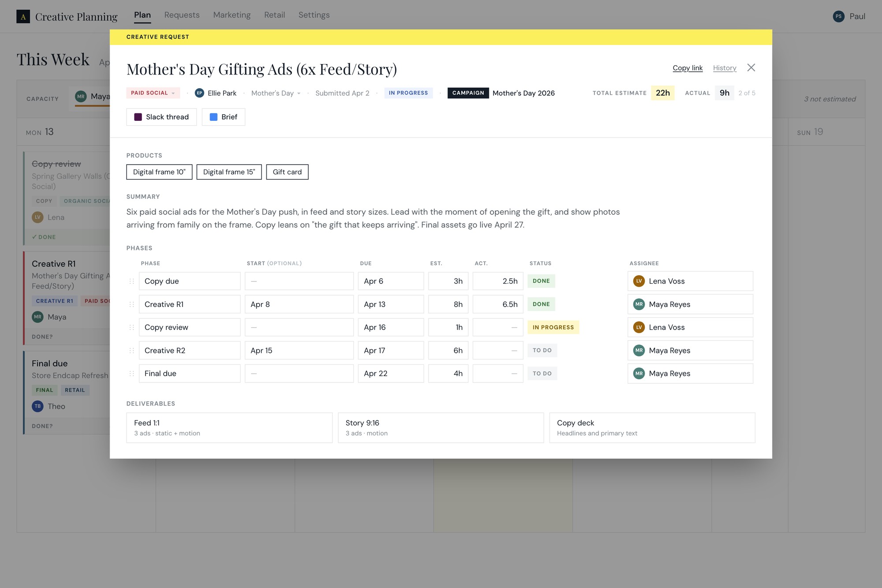Click drag handle beside Creative R1 phase

[131, 304]
